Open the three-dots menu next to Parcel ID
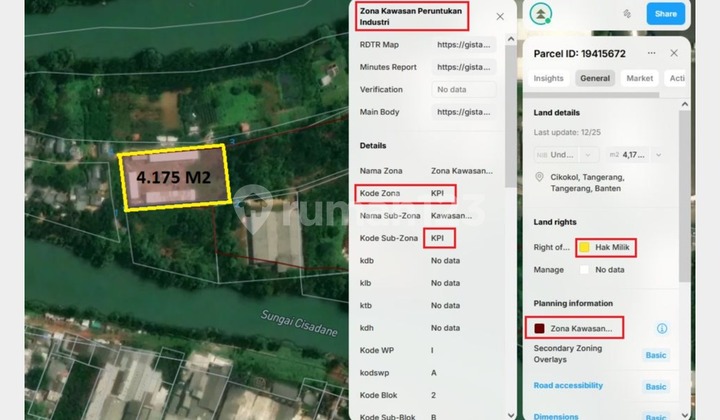The height and width of the screenshot is (420, 720). [651, 53]
